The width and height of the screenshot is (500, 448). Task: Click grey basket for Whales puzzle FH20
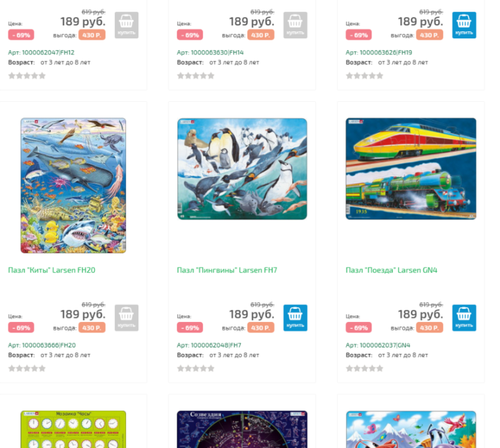(127, 317)
